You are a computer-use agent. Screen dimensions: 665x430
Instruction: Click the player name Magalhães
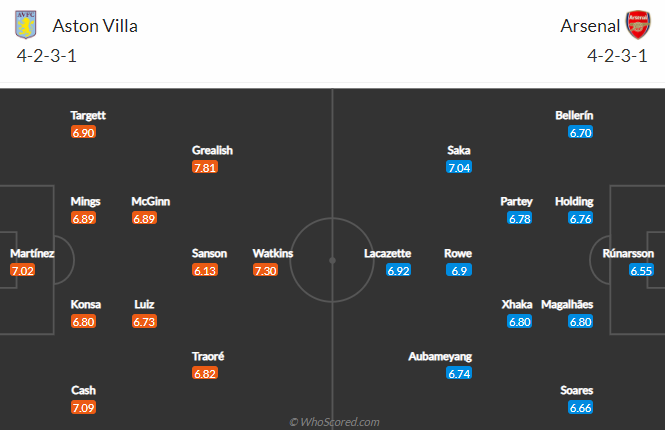567,304
